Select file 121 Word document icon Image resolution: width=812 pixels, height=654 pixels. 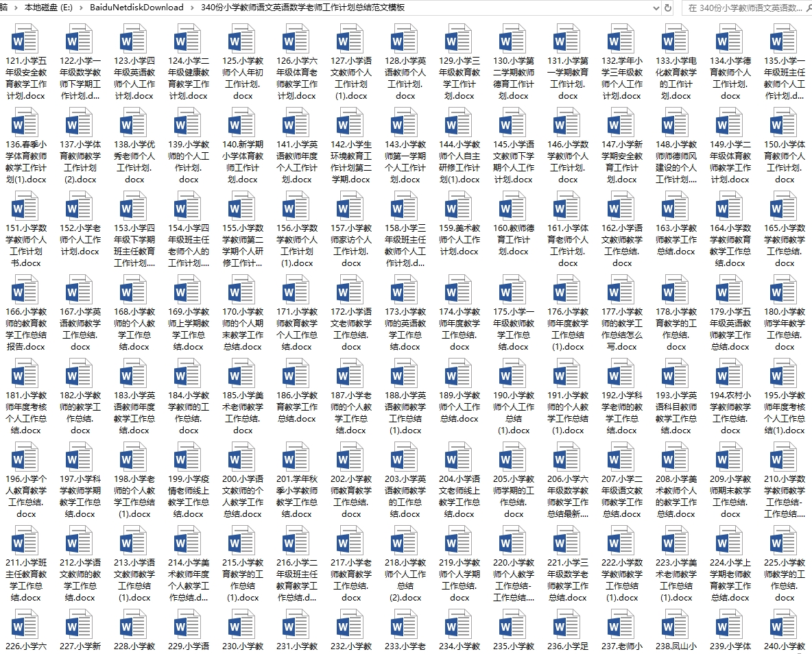[26, 40]
